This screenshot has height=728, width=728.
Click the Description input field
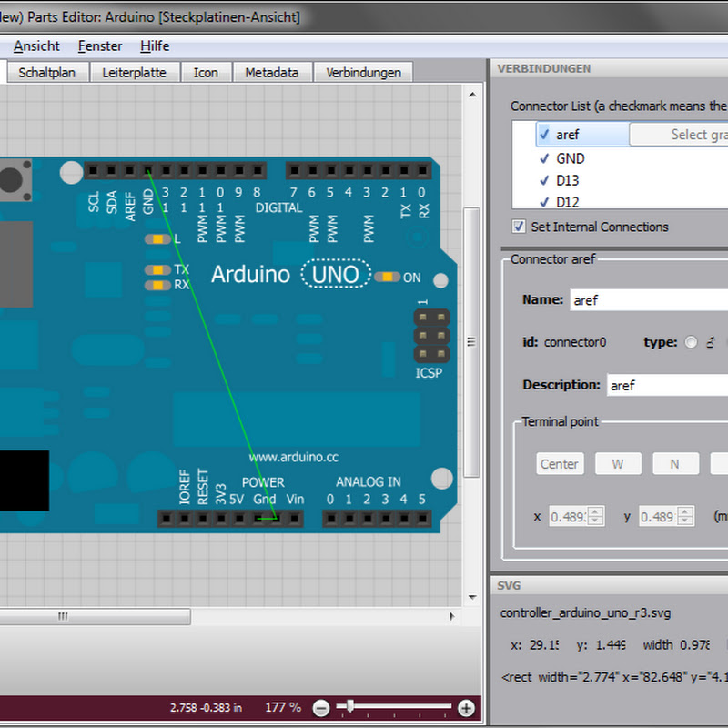pyautogui.click(x=667, y=385)
